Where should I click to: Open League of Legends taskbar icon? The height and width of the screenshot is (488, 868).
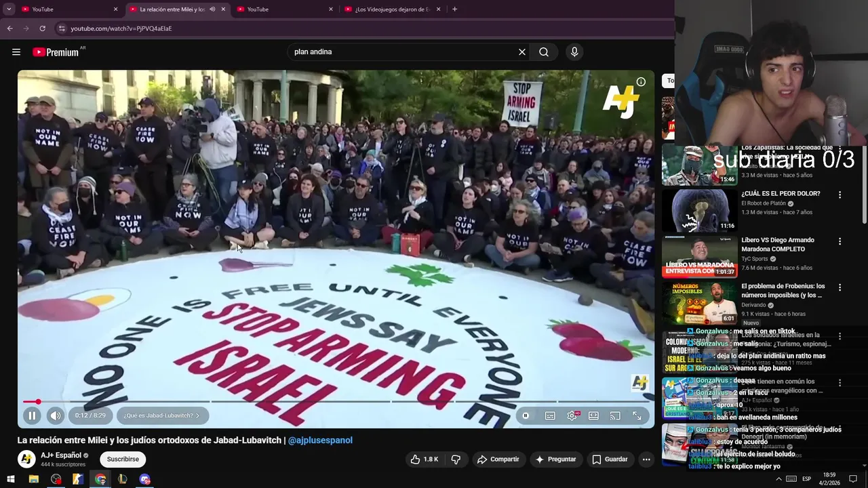tap(123, 479)
